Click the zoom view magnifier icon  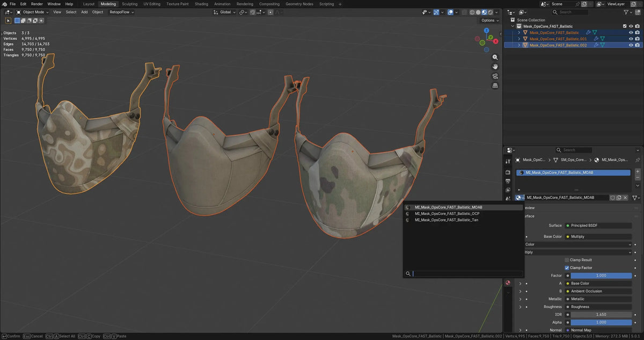pyautogui.click(x=495, y=57)
